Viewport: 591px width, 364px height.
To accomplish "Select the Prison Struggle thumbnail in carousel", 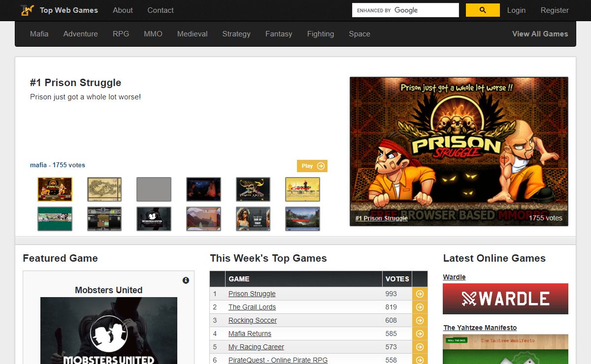I will pyautogui.click(x=55, y=189).
